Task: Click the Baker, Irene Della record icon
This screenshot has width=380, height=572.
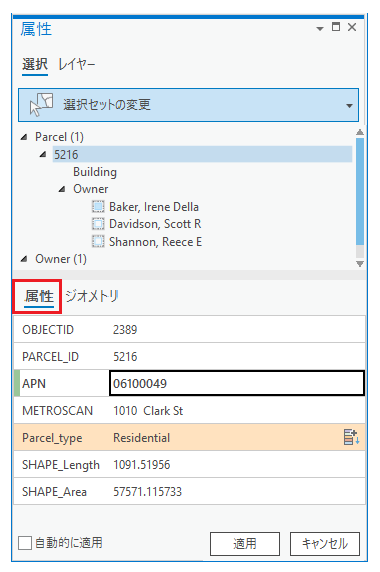Action: pos(98,206)
